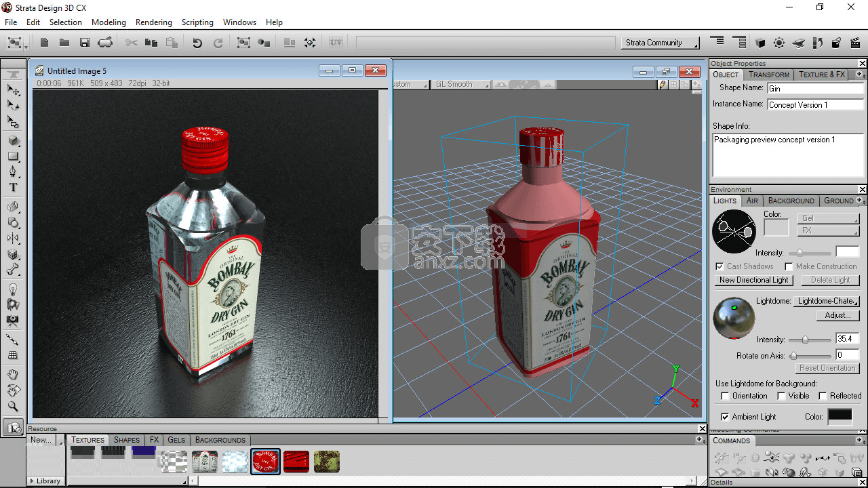The height and width of the screenshot is (488, 868).
Task: Click the Open folder icon in toolbar
Action: pyautogui.click(x=64, y=43)
